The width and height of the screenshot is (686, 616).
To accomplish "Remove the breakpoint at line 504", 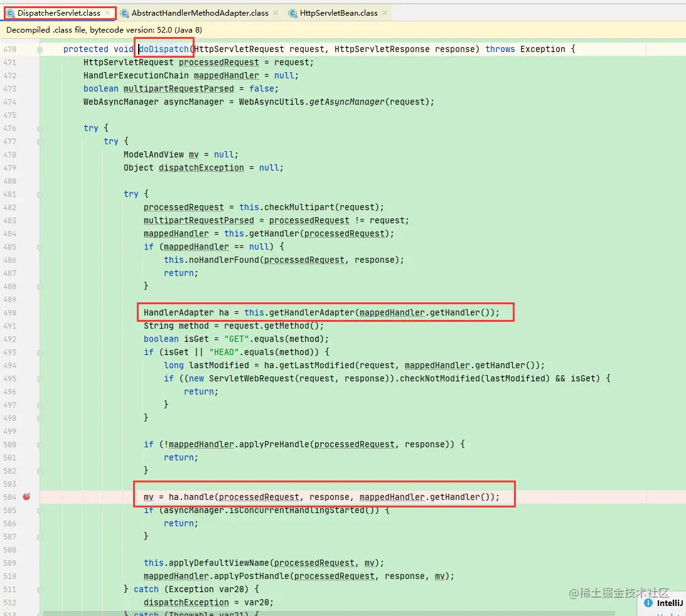I will pyautogui.click(x=27, y=497).
